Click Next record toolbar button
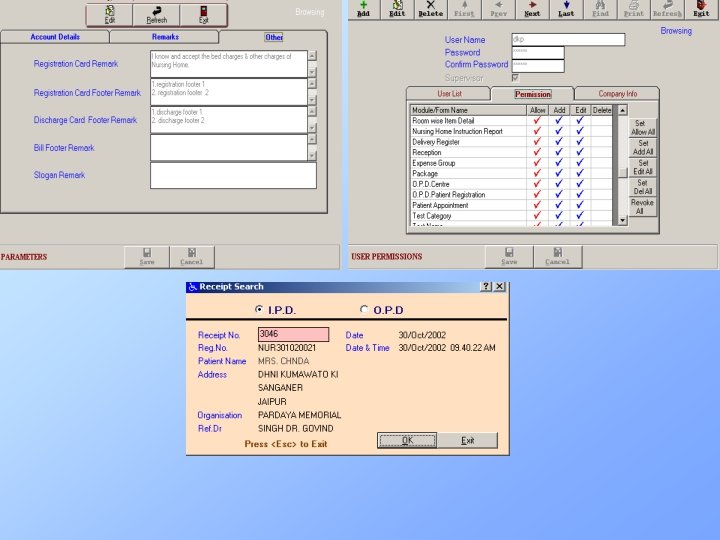The height and width of the screenshot is (540, 720). tap(532, 9)
